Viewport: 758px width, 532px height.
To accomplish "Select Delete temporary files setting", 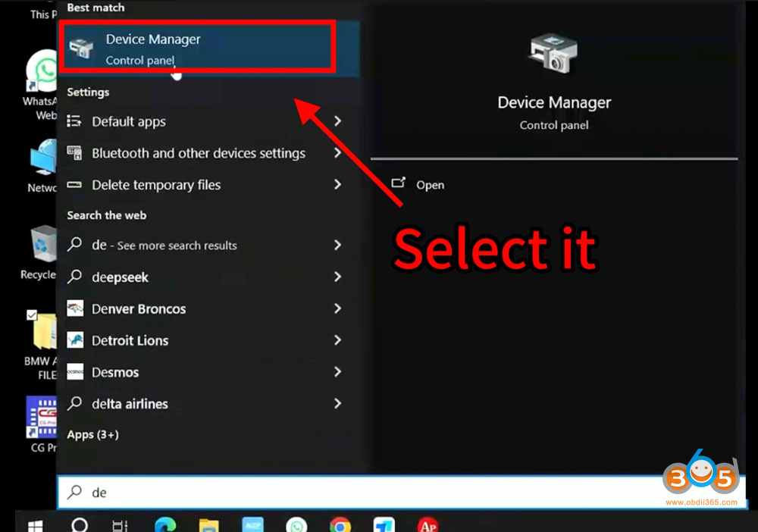I will point(155,185).
